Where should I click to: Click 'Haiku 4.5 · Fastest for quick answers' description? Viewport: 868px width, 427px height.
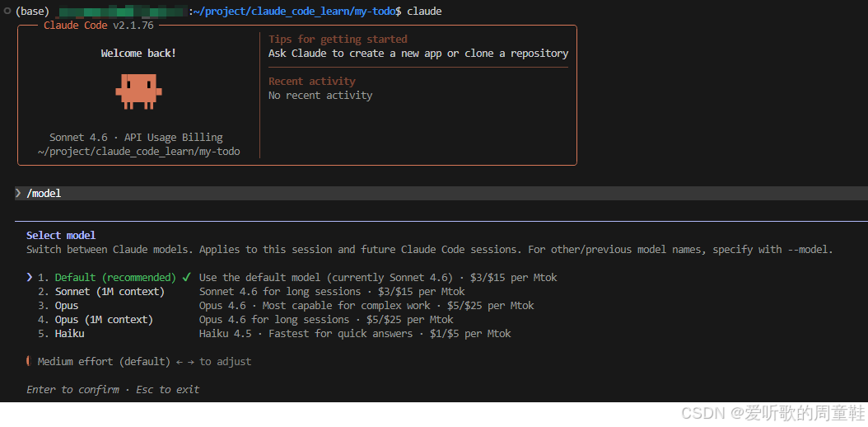coord(355,333)
